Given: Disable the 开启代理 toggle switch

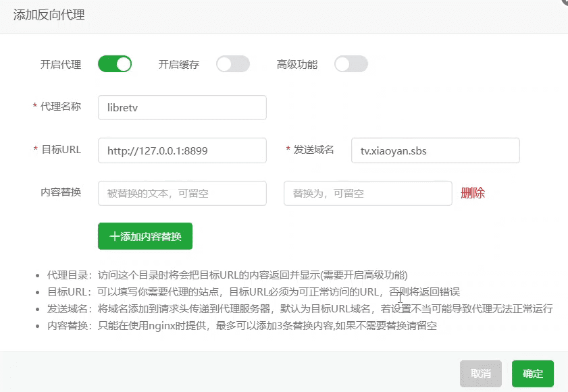Looking at the screenshot, I should coord(114,64).
